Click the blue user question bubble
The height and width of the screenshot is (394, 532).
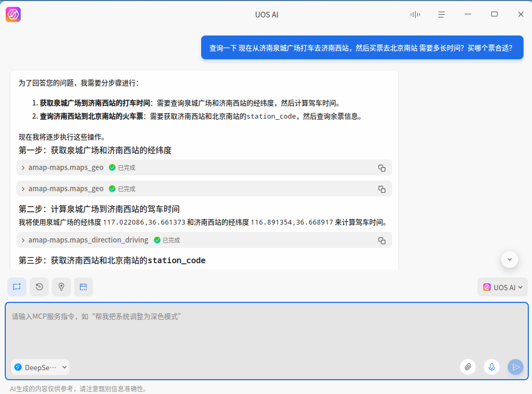[x=362, y=48]
